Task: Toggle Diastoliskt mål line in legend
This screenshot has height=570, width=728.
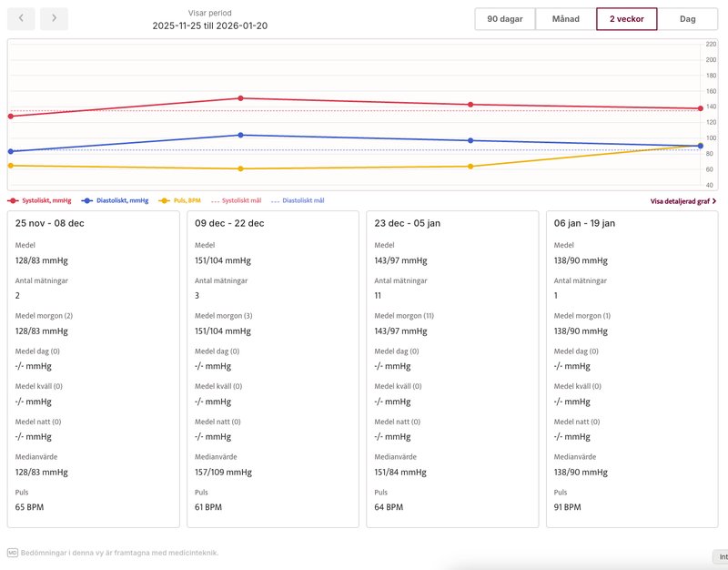Action: click(x=298, y=200)
